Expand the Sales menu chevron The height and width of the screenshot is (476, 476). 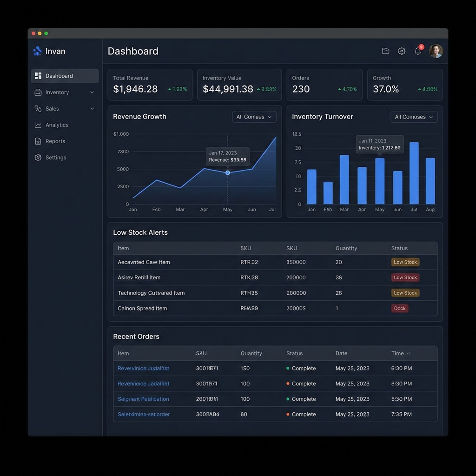pos(92,109)
